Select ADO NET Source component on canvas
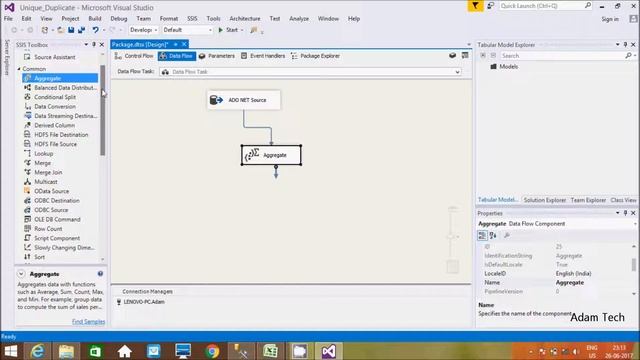 coord(244,100)
